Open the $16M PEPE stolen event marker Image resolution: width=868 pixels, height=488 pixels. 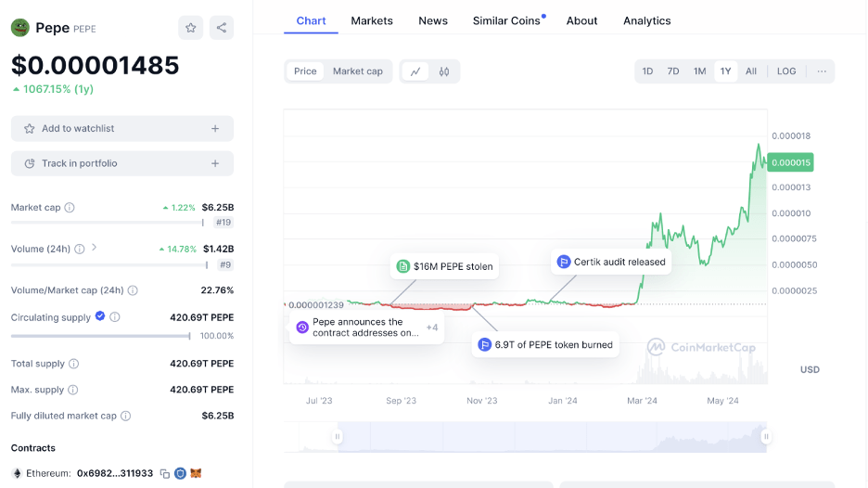[x=444, y=266]
